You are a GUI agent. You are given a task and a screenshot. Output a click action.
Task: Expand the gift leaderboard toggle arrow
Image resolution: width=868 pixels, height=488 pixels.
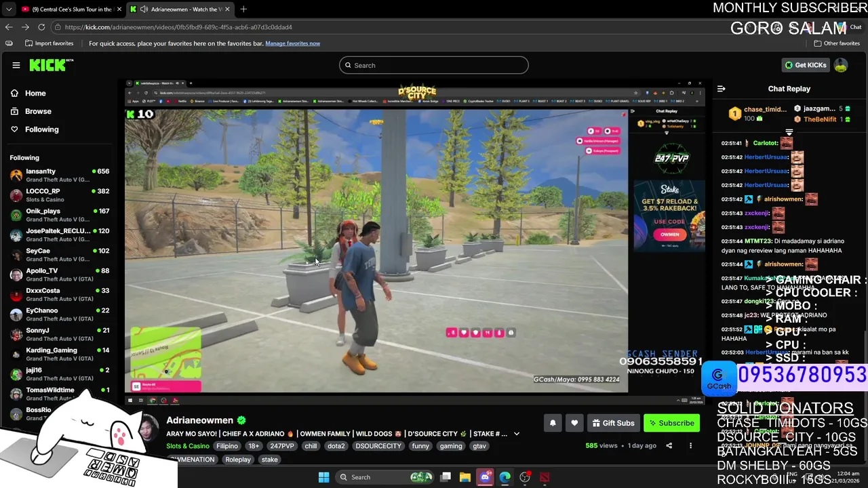(x=789, y=132)
